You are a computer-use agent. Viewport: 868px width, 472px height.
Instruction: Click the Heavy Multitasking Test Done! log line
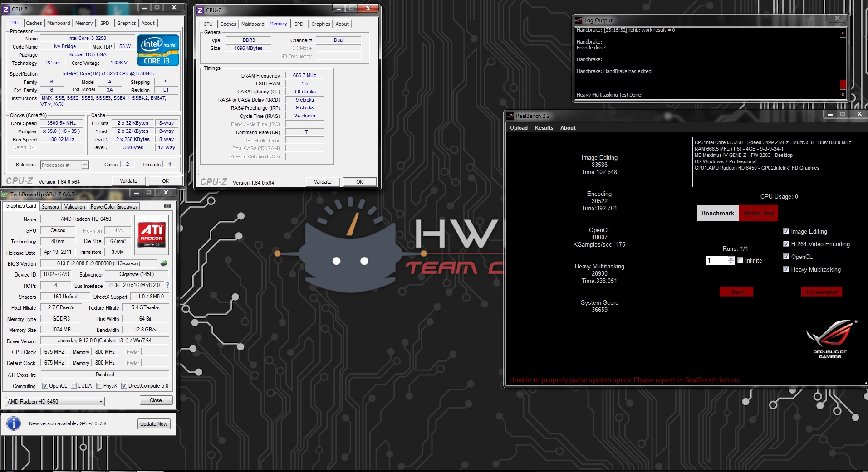pyautogui.click(x=609, y=95)
